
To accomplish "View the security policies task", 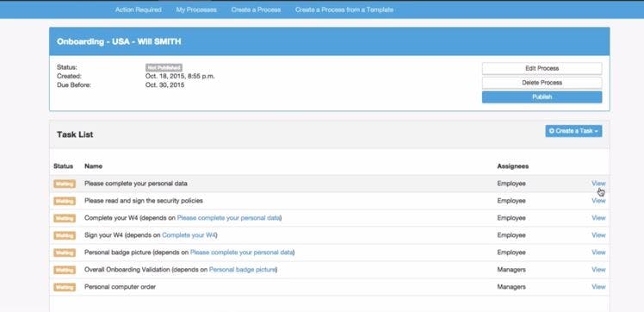I will pyautogui.click(x=598, y=201).
